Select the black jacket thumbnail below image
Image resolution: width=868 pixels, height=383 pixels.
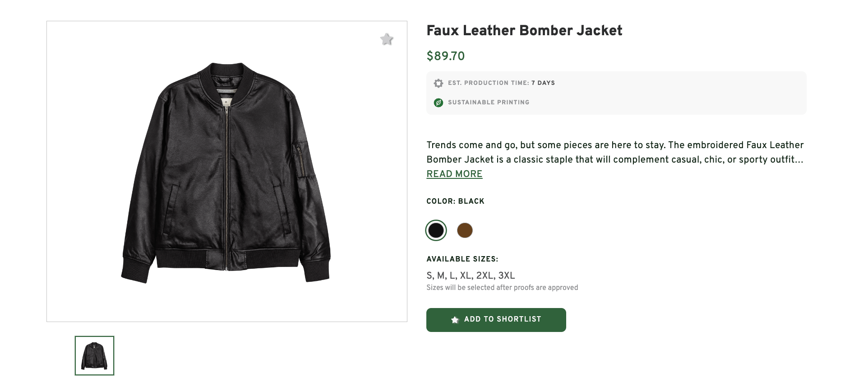[94, 355]
